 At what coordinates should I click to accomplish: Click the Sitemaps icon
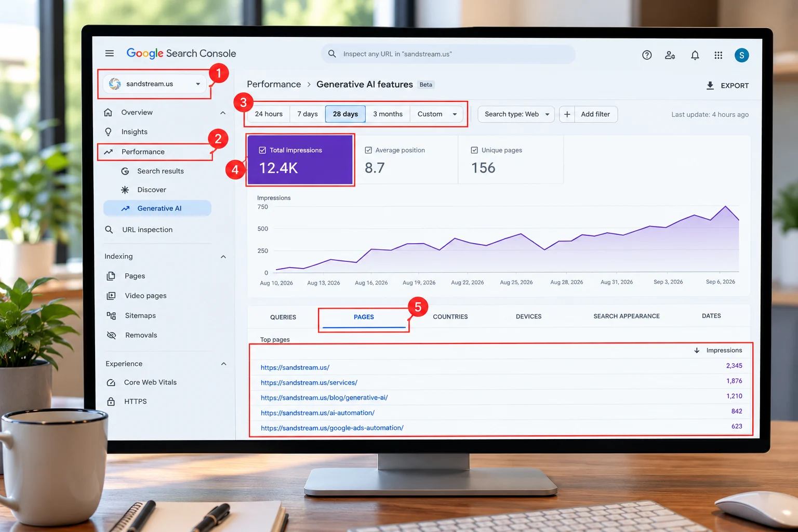point(111,315)
